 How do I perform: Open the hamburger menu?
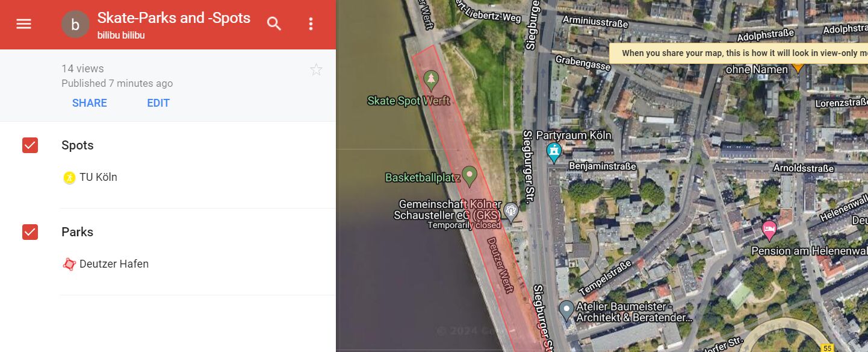(23, 24)
